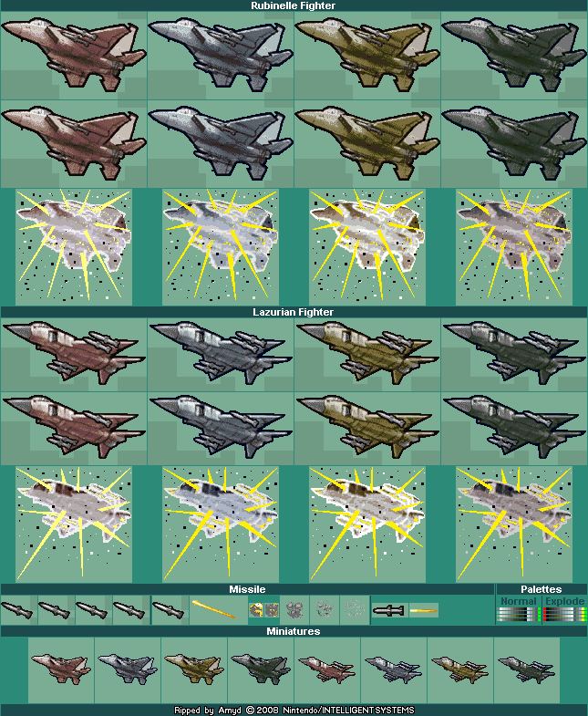
Task: Click the blue Lazurian Fighter explosion sprite
Action: click(x=221, y=524)
